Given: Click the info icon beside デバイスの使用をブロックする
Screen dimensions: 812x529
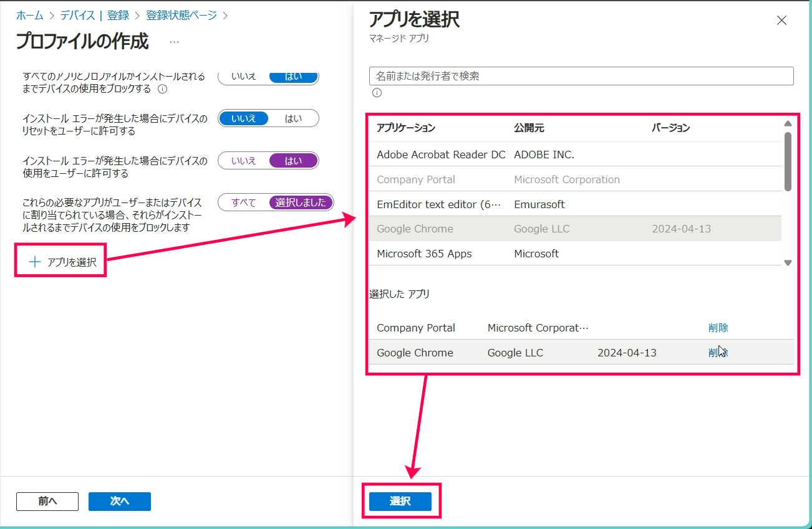Looking at the screenshot, I should pos(163,89).
